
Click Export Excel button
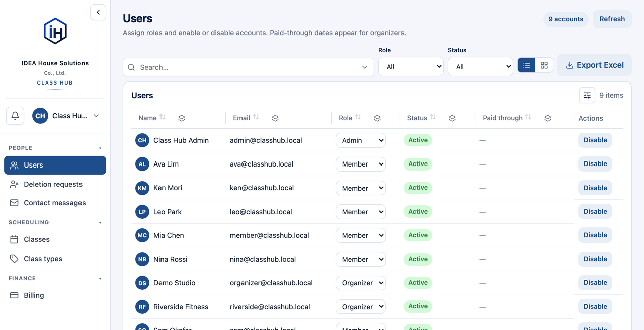click(595, 65)
